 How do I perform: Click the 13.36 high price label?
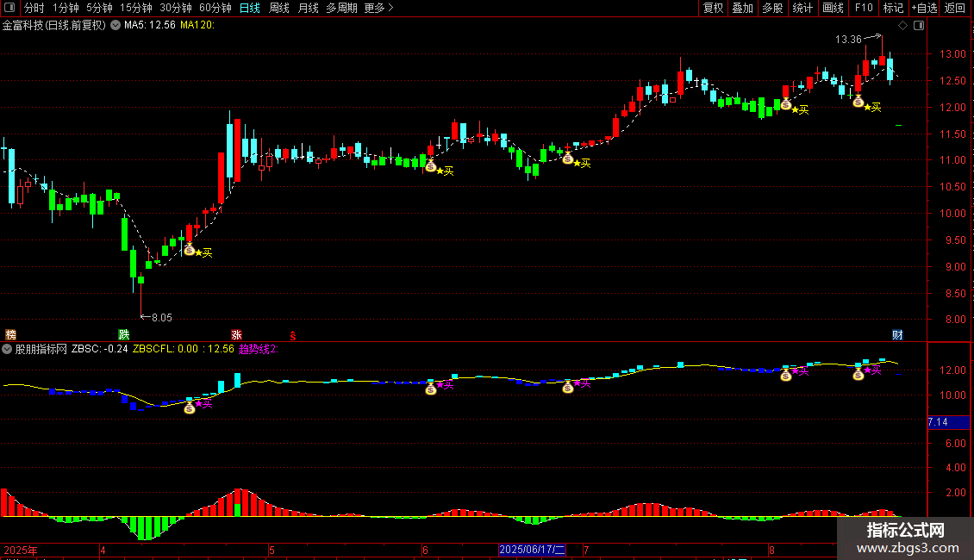848,39
